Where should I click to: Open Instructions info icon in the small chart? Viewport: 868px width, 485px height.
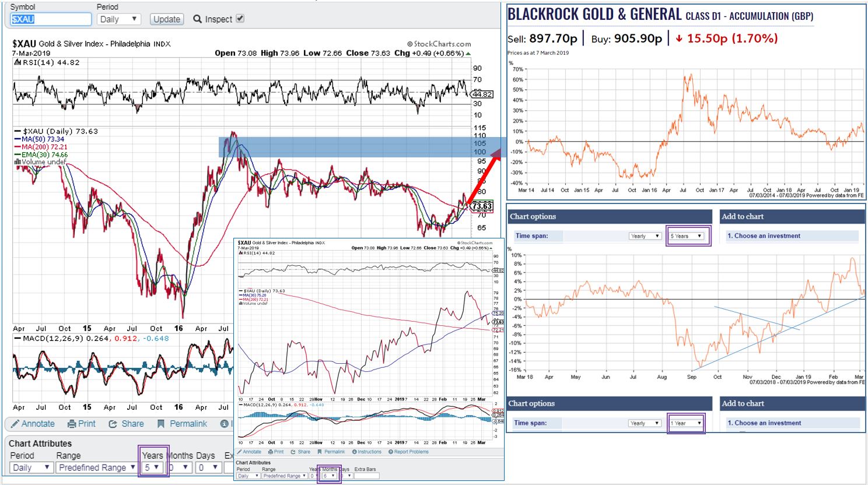pos(354,452)
